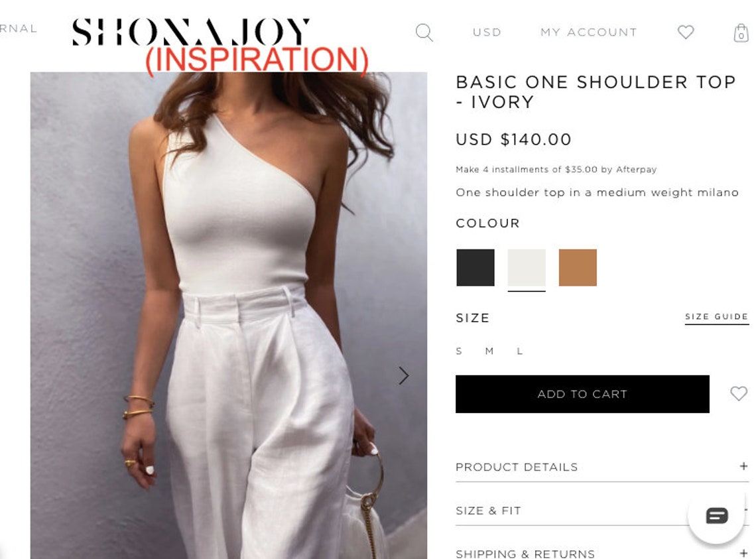Open My Account menu
The width and height of the screenshot is (756, 559).
589,32
